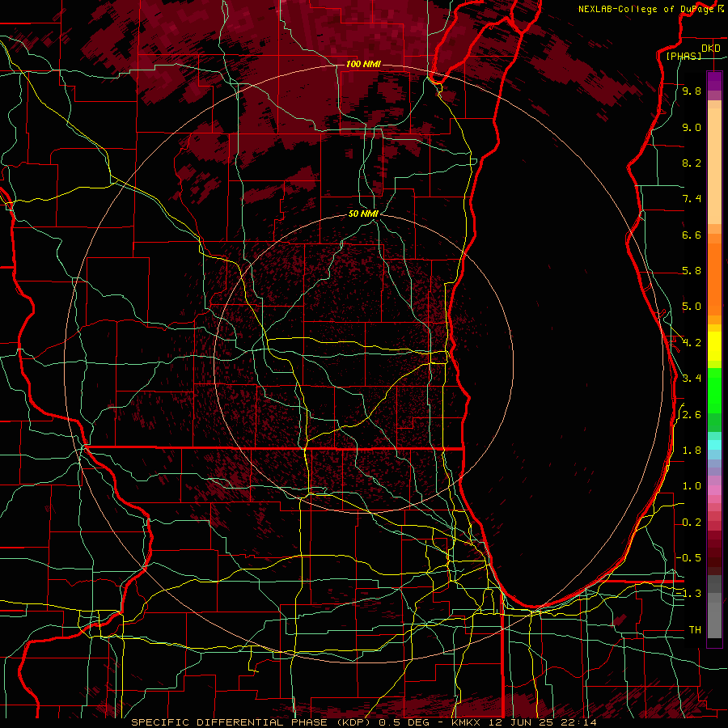Click the 22:14 timestamp in the caption
This screenshot has width=728, height=728.
coord(579,722)
